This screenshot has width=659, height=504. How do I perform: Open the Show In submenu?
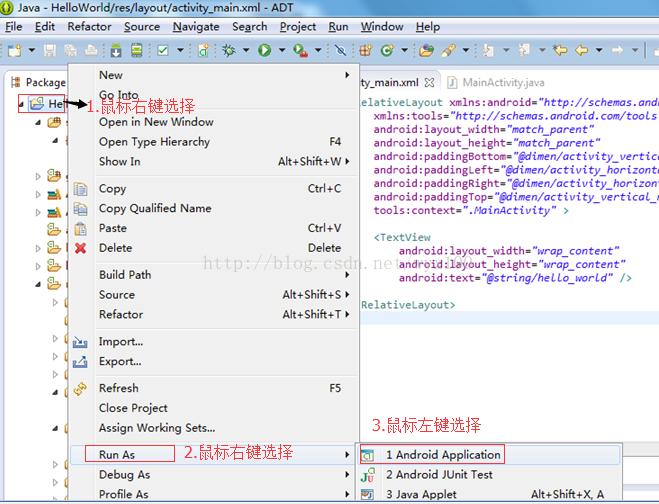click(214, 161)
